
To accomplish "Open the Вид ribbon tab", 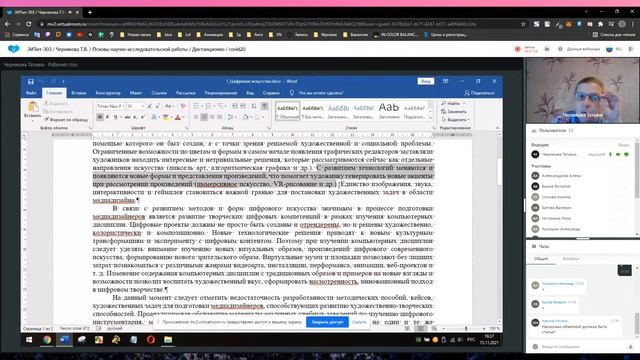I will click(x=250, y=93).
